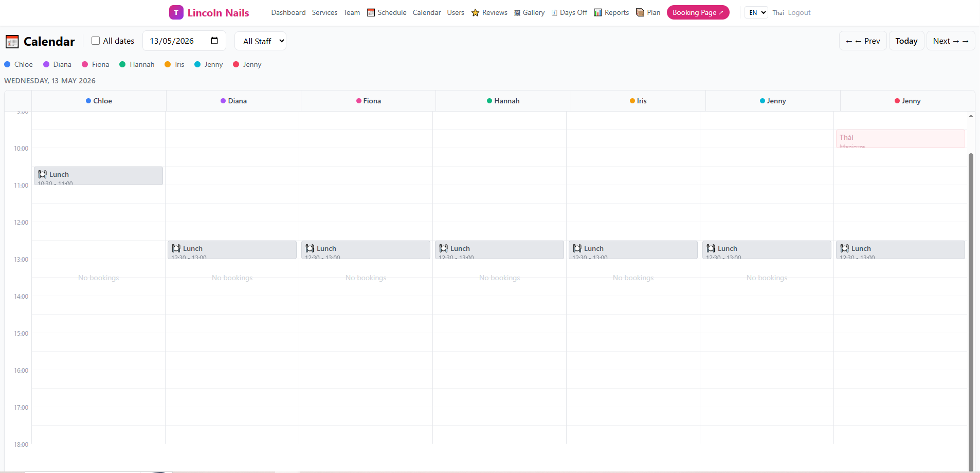Open the date picker calendar icon
This screenshot has width=980, height=473.
click(214, 41)
